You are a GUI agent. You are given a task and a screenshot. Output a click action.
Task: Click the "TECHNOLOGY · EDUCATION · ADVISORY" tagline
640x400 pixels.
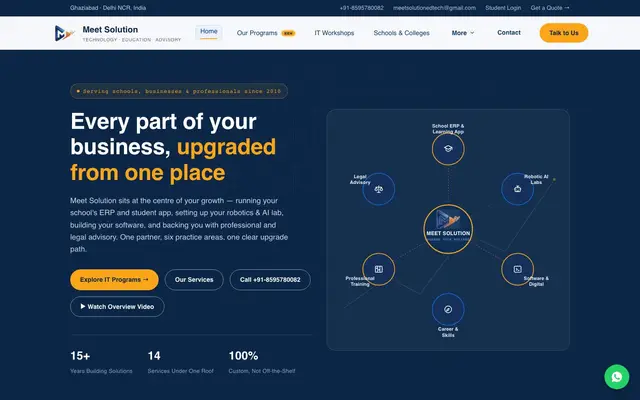(x=132, y=40)
